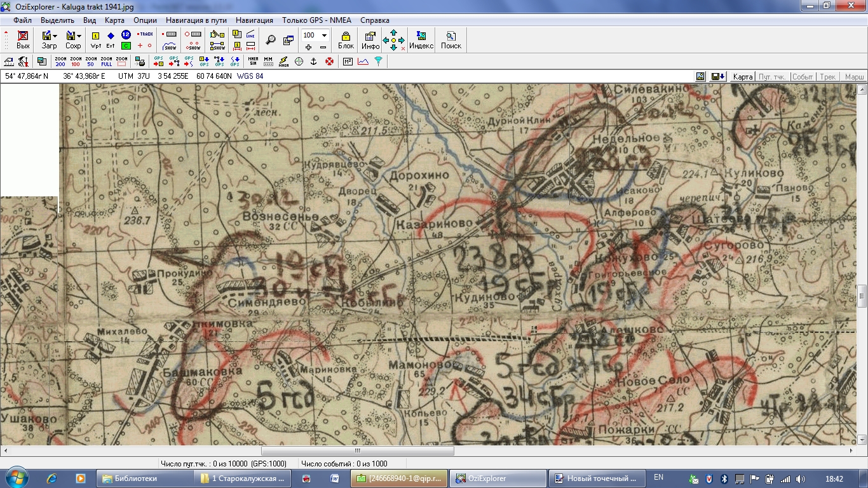Open the M² area calculation tool
The height and width of the screenshot is (488, 868).
(348, 61)
